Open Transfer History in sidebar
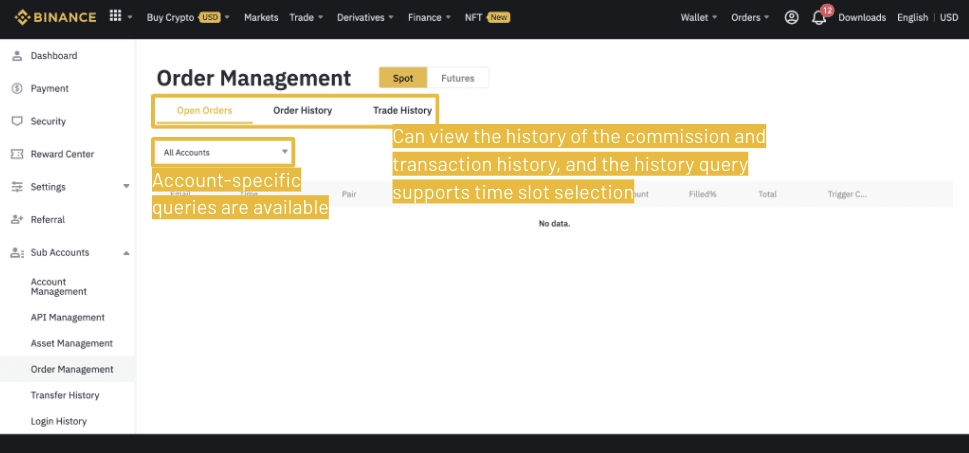 [64, 396]
